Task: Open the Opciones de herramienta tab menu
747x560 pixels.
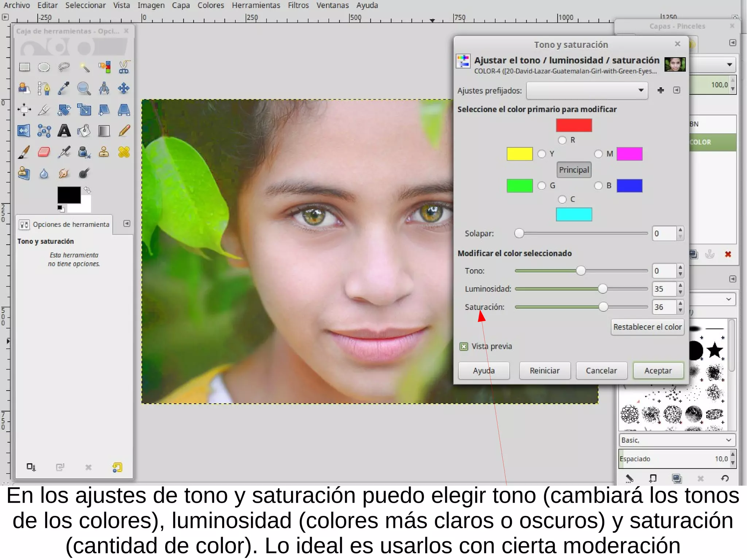Action: (x=127, y=224)
